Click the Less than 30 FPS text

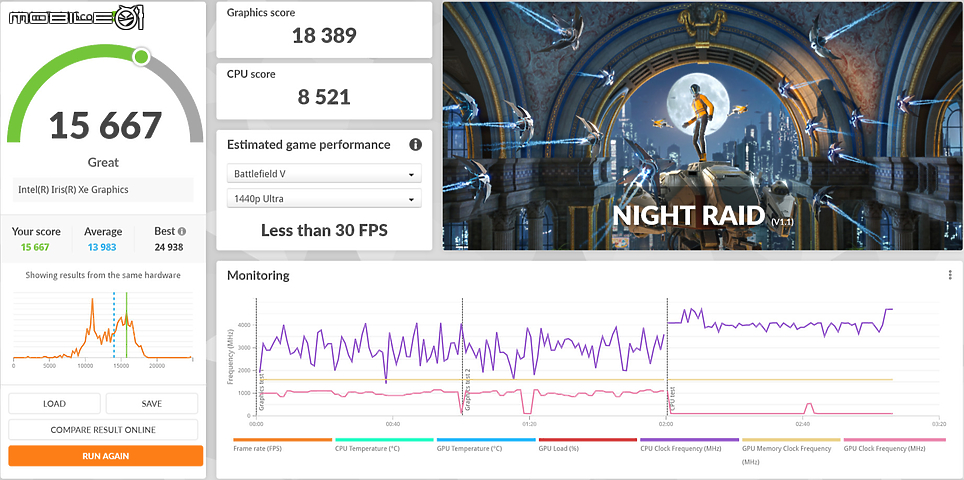click(x=324, y=230)
